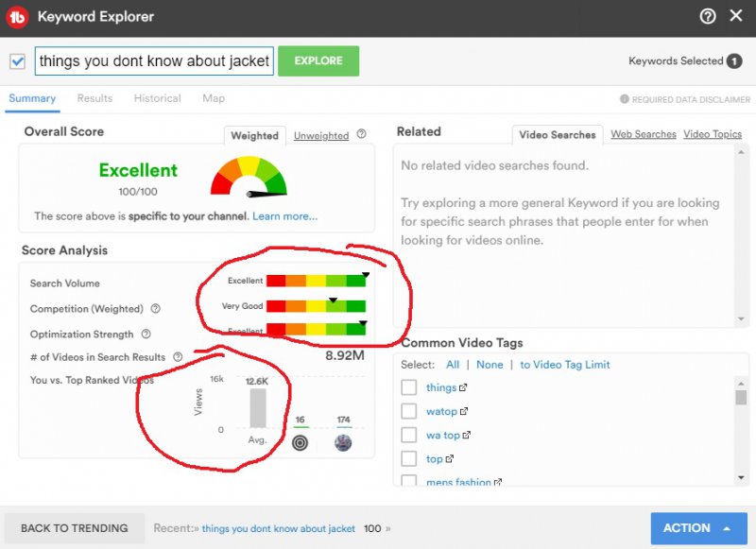Click the TubeBuddy logo icon
756x549 pixels.
[18, 17]
